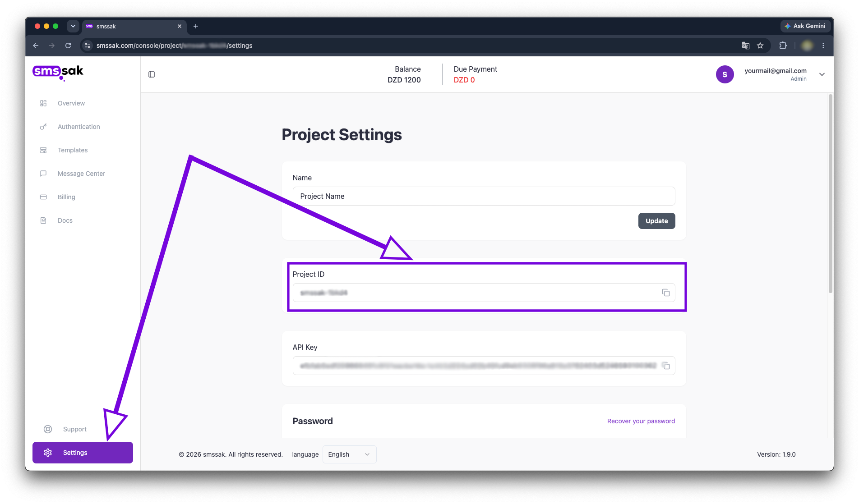The height and width of the screenshot is (504, 859).
Task: Click the address bar URL
Action: pos(174,46)
